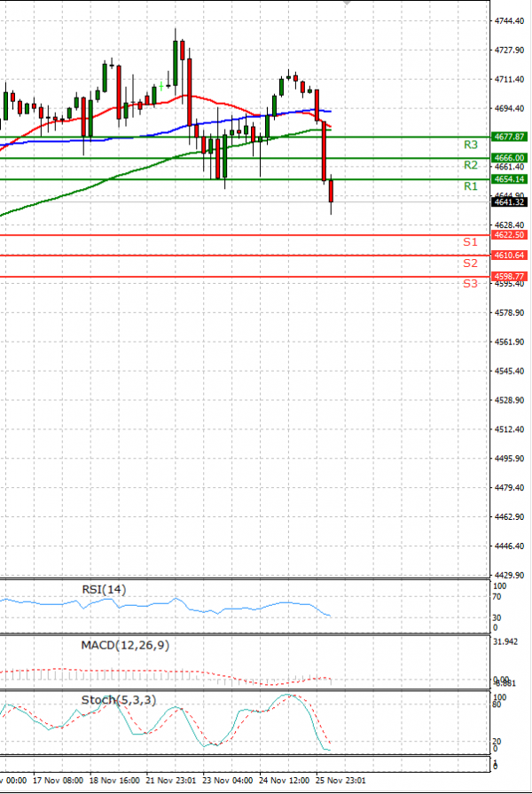532x794 pixels.
Task: Click the R1 resistance price tag 4654.14
Action: point(509,179)
